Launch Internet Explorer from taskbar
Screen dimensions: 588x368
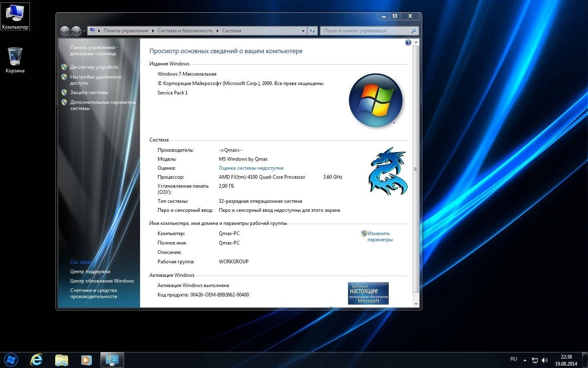click(x=37, y=360)
